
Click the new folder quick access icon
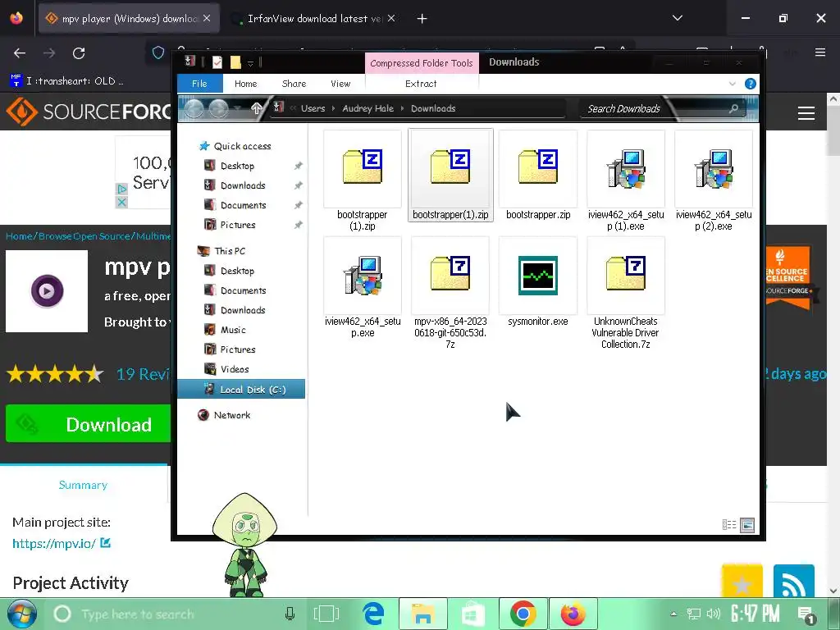point(235,62)
